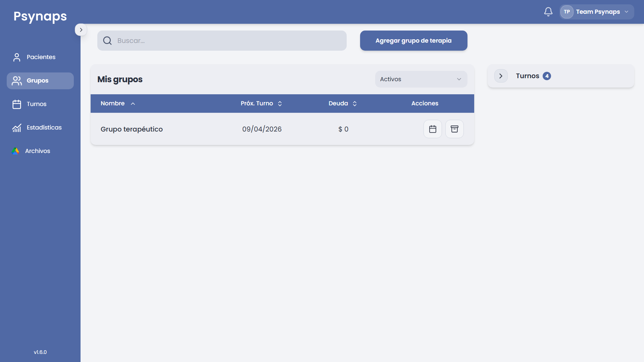Click the Turnos panel title

coord(528,76)
